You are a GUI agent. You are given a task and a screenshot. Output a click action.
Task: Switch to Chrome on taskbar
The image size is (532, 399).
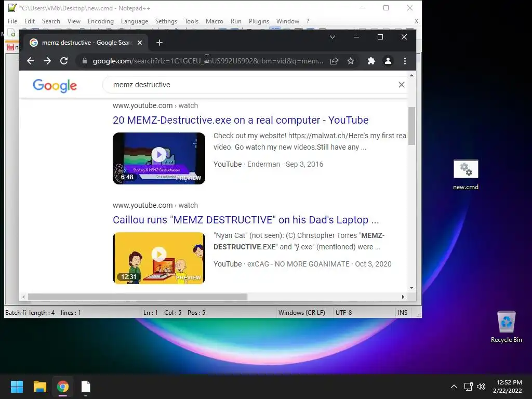coord(63,387)
